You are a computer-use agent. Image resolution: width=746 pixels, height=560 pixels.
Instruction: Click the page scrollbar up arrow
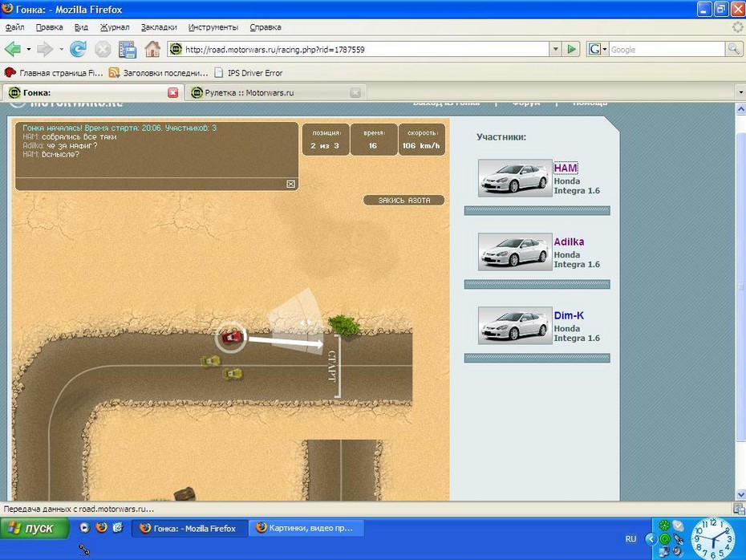(x=740, y=109)
